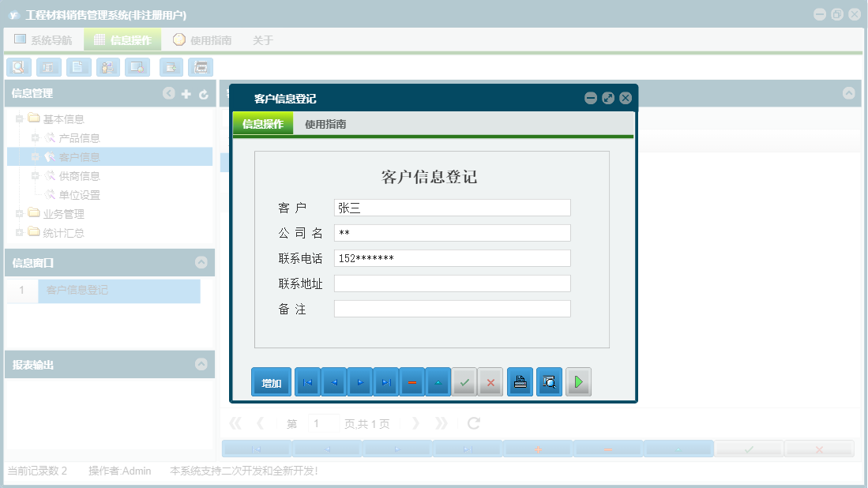The image size is (868, 488).
Task: Click the green play arrow button
Action: [578, 381]
